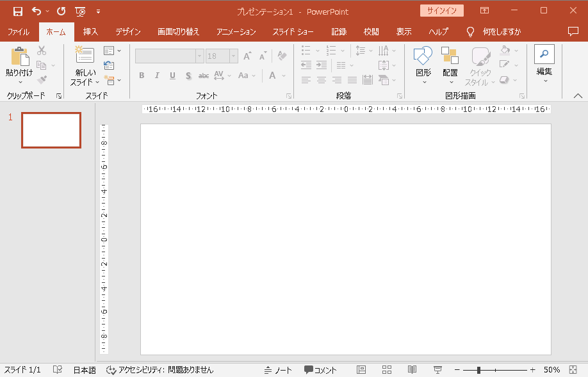Zoom in with the plus button
This screenshot has height=377, width=588.
[532, 370]
